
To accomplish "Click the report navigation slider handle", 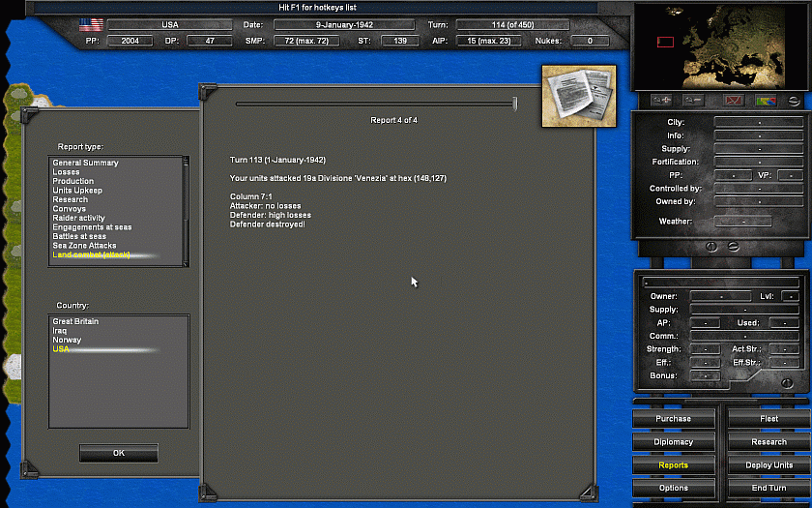I will pyautogui.click(x=514, y=104).
